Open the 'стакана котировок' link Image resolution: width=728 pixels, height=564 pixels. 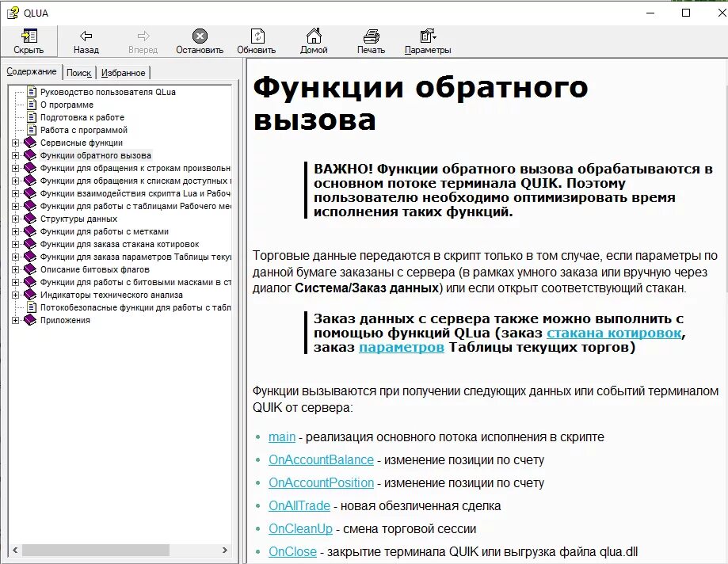[614, 333]
